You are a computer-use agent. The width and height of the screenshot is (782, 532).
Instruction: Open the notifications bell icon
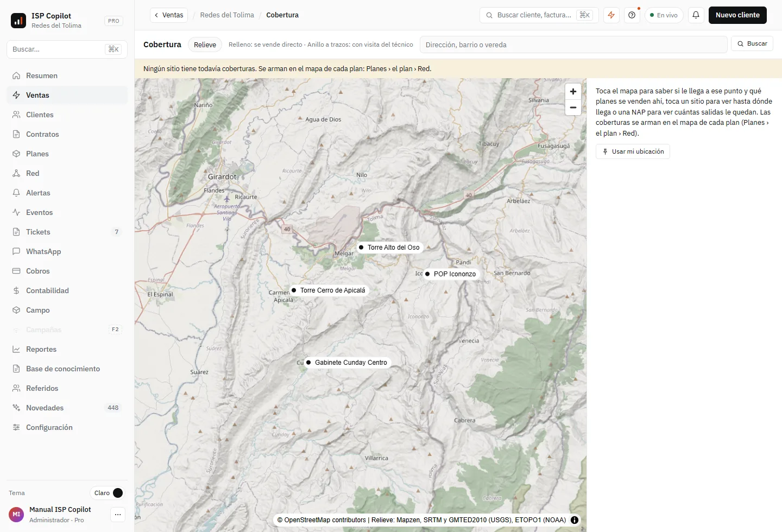(x=696, y=15)
